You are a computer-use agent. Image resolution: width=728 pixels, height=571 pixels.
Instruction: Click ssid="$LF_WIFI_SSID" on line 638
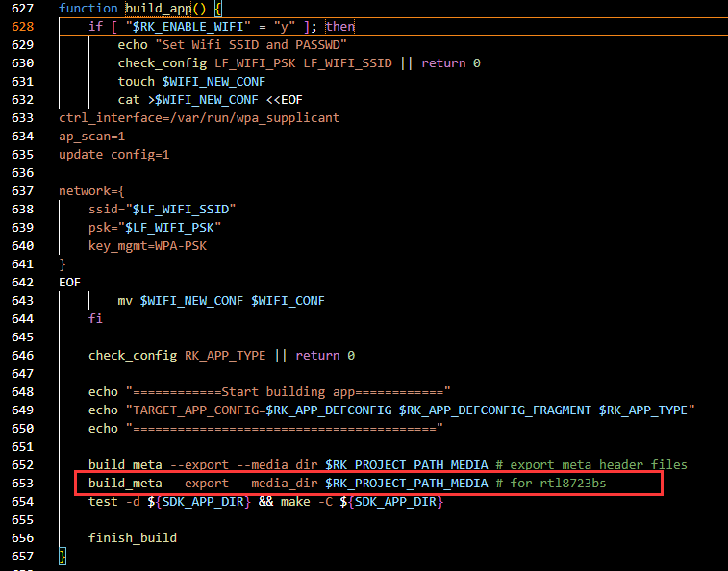coord(162,209)
